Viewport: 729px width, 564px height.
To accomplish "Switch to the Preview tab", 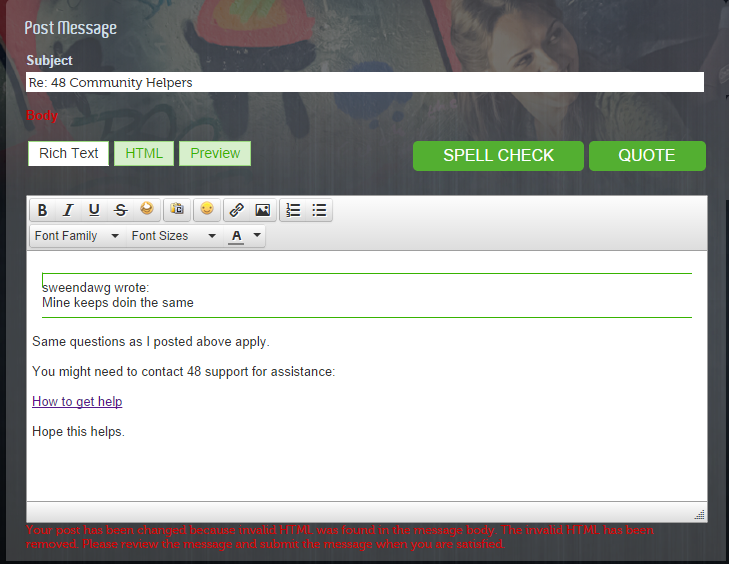I will pyautogui.click(x=215, y=153).
